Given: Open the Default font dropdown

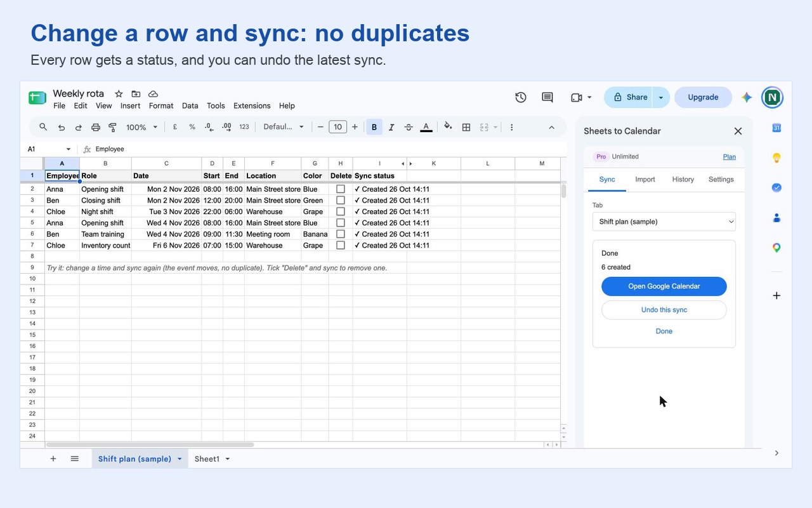Looking at the screenshot, I should click(284, 127).
